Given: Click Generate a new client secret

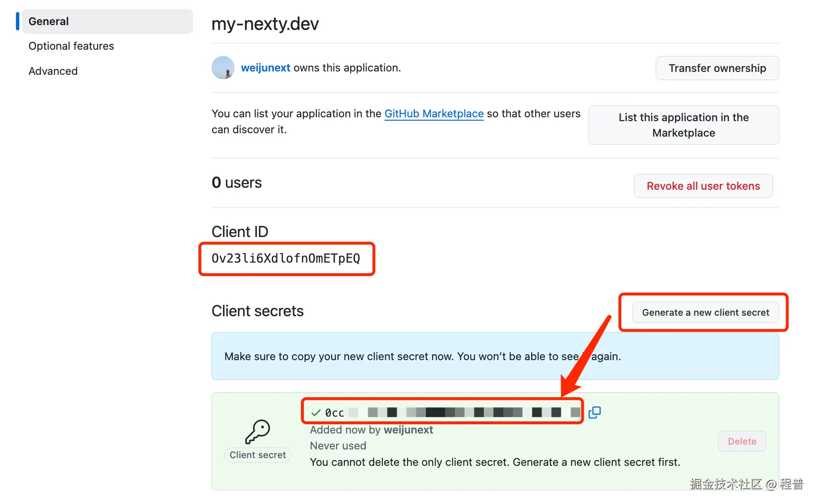Looking at the screenshot, I should coord(705,312).
